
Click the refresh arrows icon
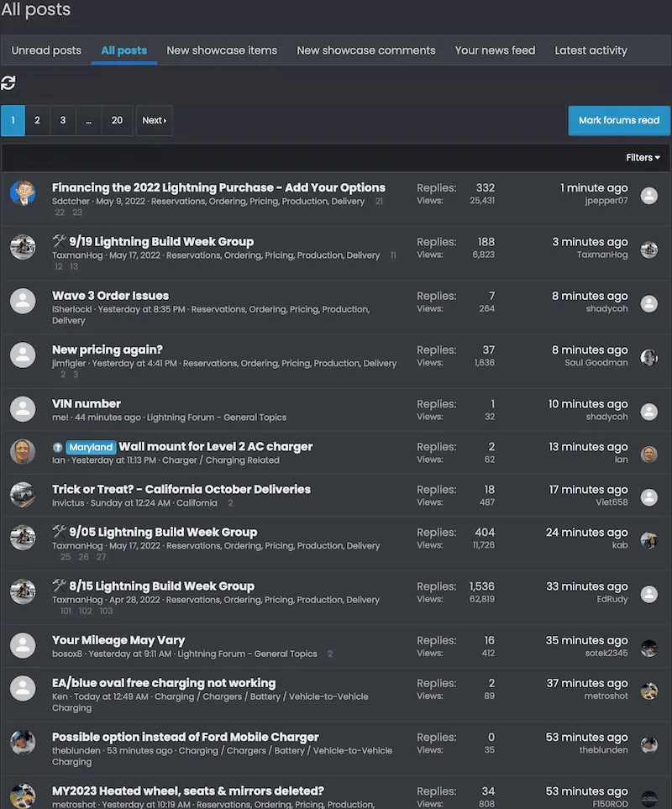tap(8, 82)
